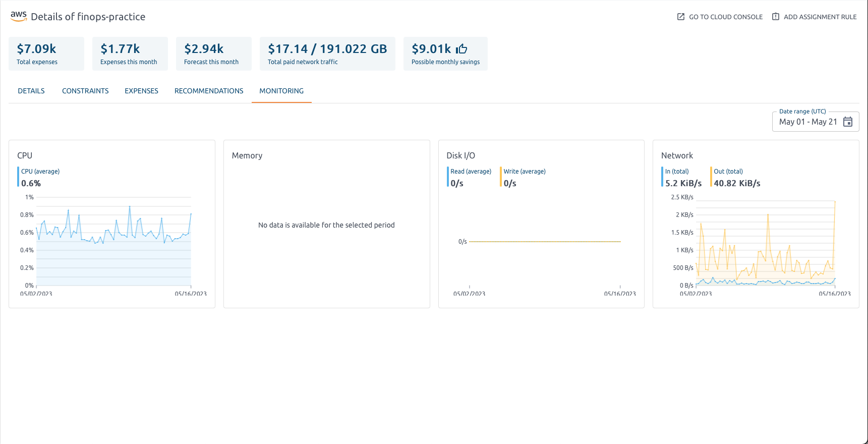Select the Monitoring tab
This screenshot has height=444, width=868.
(x=281, y=91)
